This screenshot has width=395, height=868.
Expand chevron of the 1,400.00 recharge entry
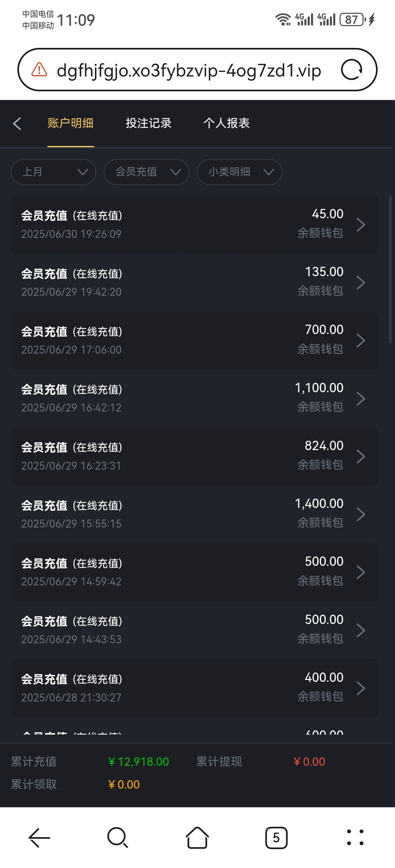point(361,515)
